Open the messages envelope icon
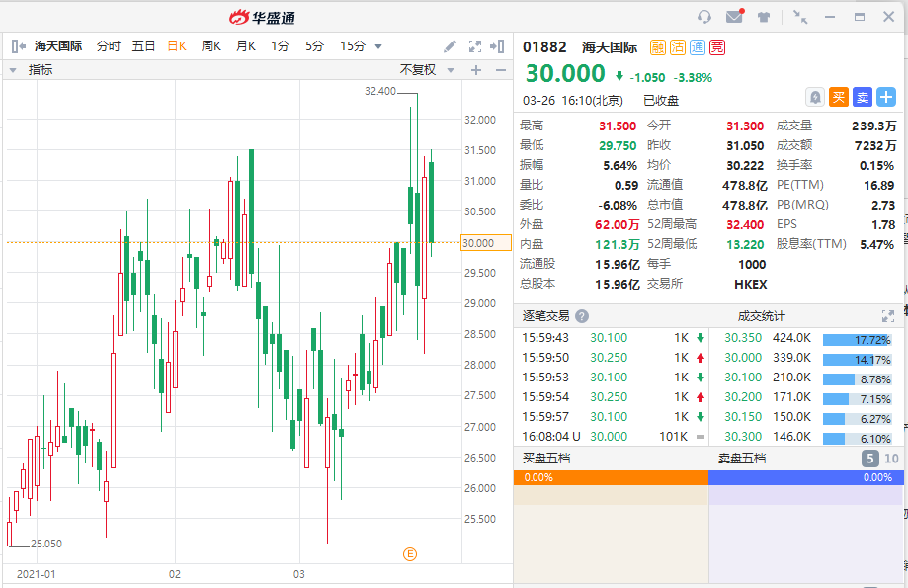The height and width of the screenshot is (588, 908). click(x=735, y=16)
